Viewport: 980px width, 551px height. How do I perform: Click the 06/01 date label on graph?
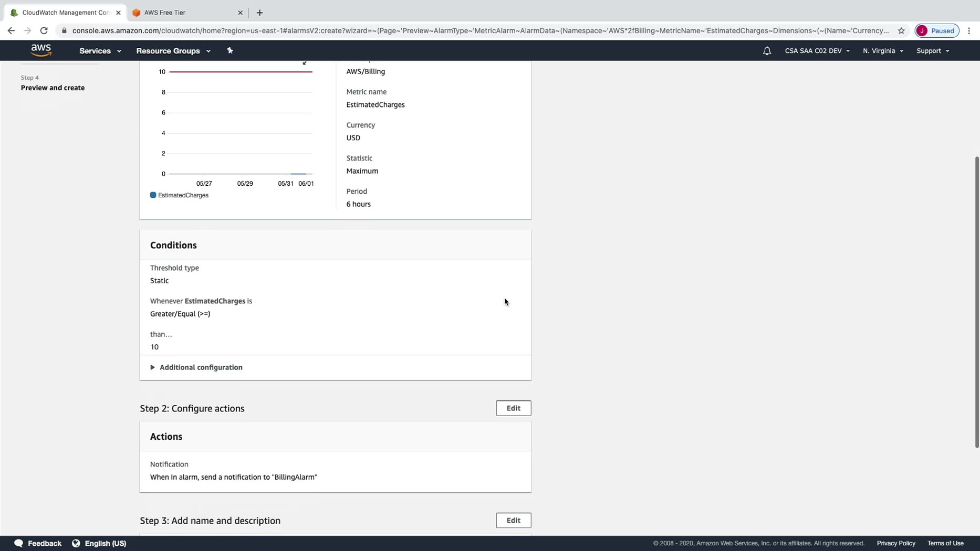306,184
